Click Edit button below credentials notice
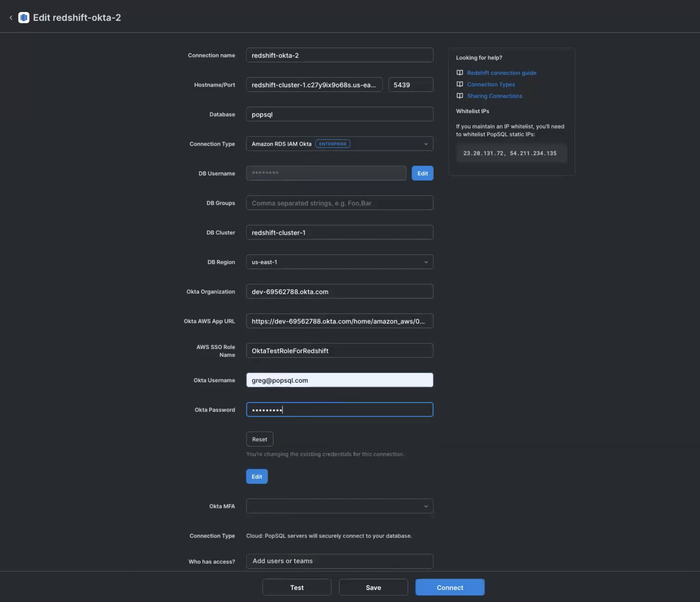The image size is (700, 602). [x=257, y=477]
